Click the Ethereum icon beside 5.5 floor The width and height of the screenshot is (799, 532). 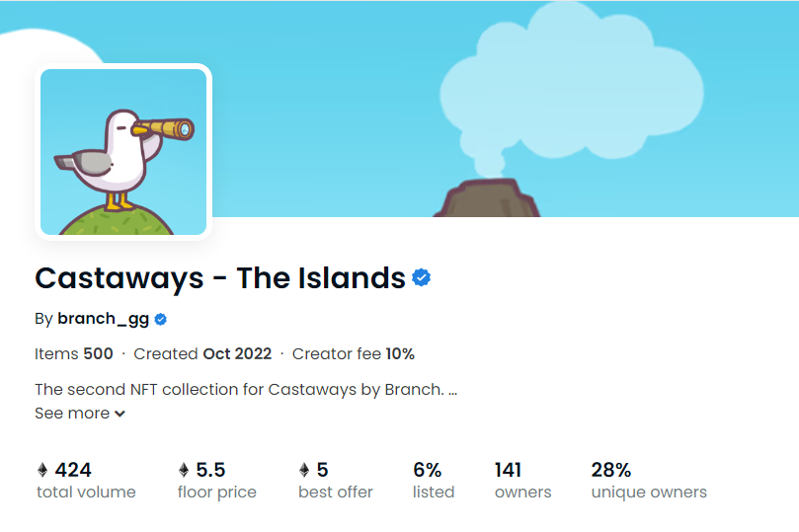(x=184, y=470)
